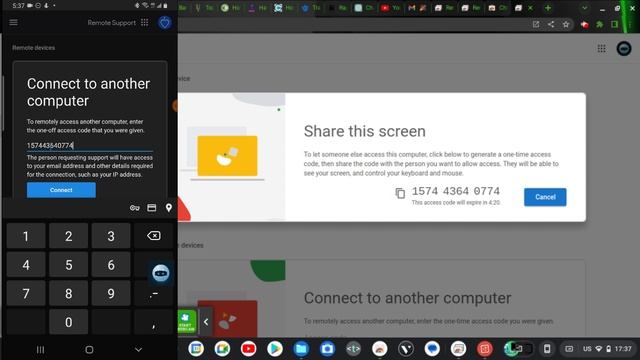Tap the blue heart profile avatar
The height and width of the screenshot is (360, 640).
point(164,23)
